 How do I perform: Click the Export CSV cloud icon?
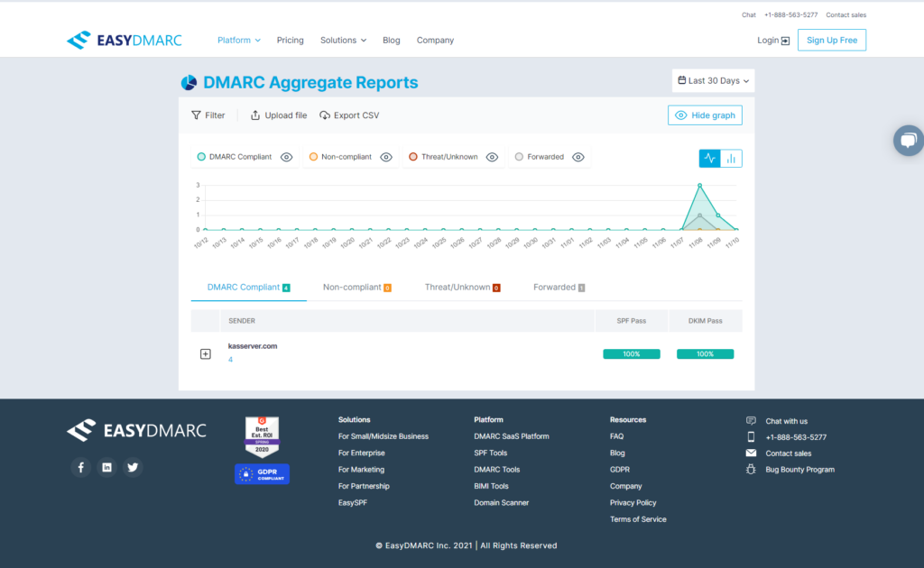pos(325,115)
